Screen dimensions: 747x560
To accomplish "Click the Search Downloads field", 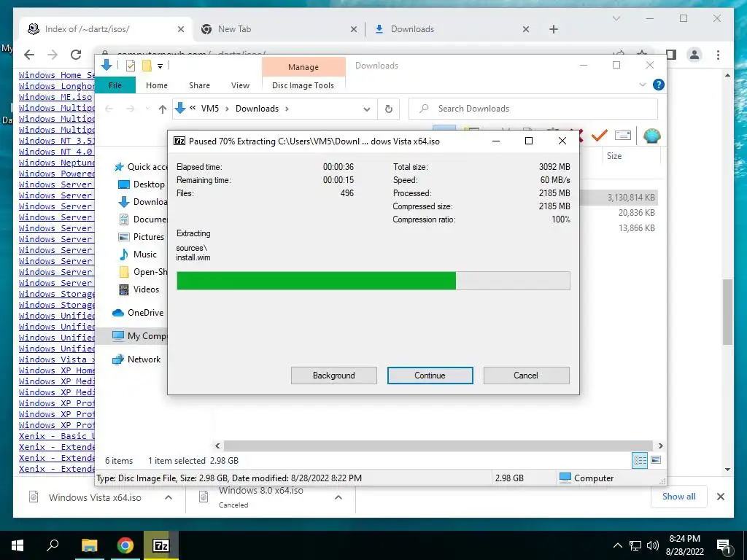I will 533,109.
